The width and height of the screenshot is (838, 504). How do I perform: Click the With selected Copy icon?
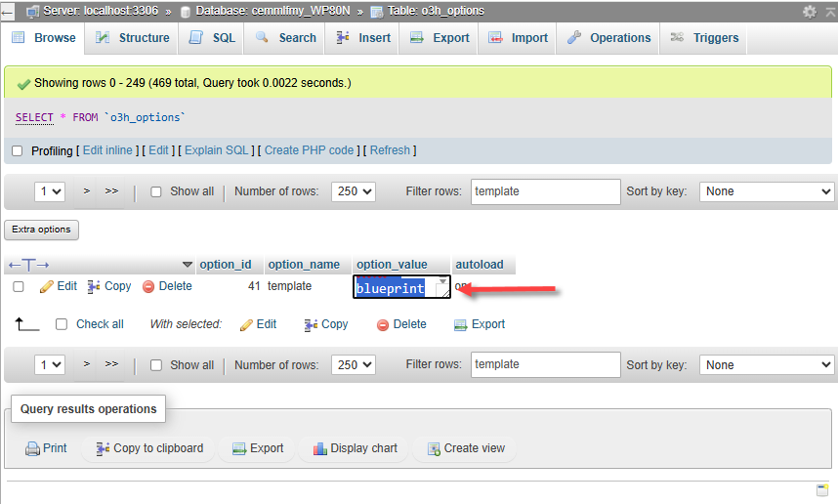pos(311,325)
